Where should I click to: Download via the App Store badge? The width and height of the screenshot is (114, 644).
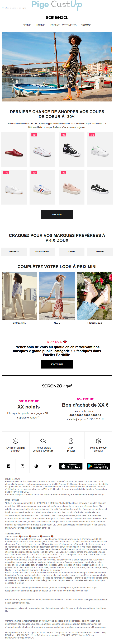[71, 466]
